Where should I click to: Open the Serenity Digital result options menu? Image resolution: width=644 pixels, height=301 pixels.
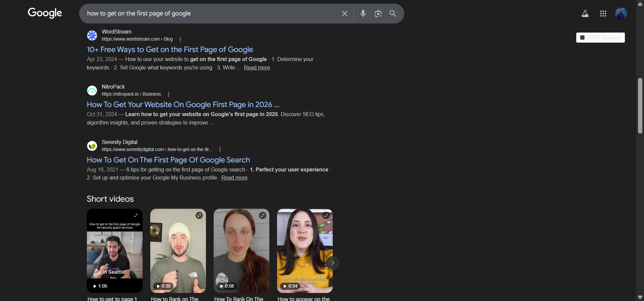220,149
